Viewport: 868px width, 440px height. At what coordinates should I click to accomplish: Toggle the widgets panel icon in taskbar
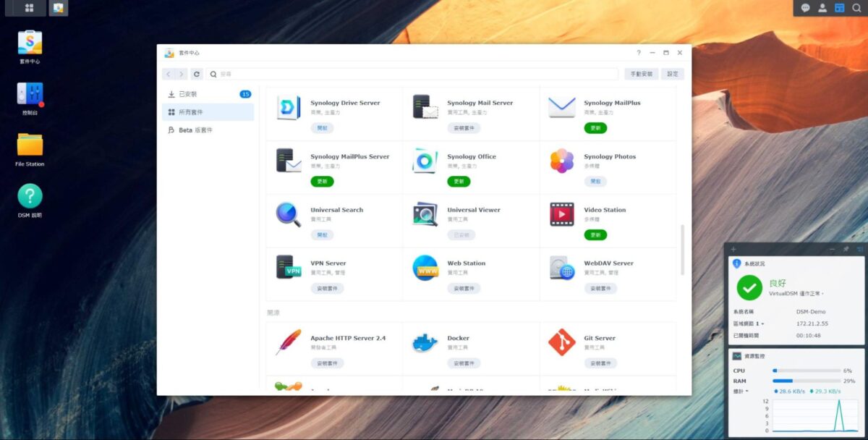[840, 8]
